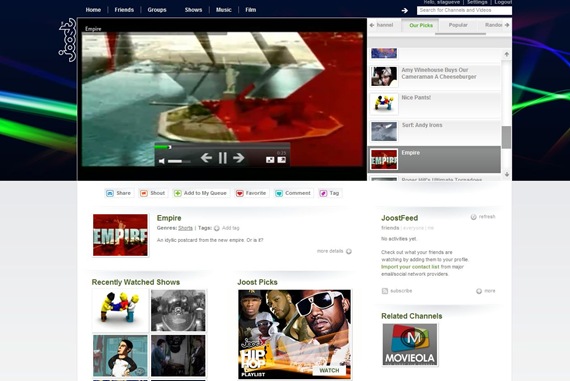Click the search channels and videos field
Viewport: 570px width, 381px height.
[464, 10]
